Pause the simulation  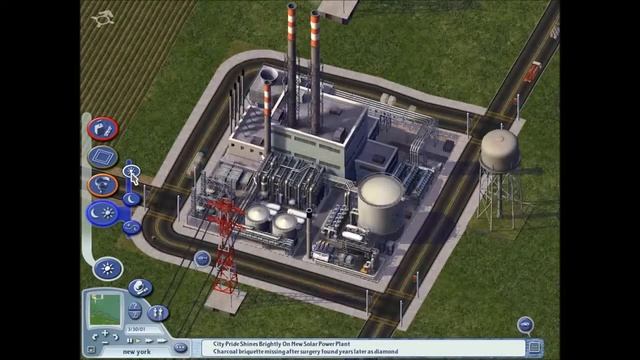coord(130,340)
